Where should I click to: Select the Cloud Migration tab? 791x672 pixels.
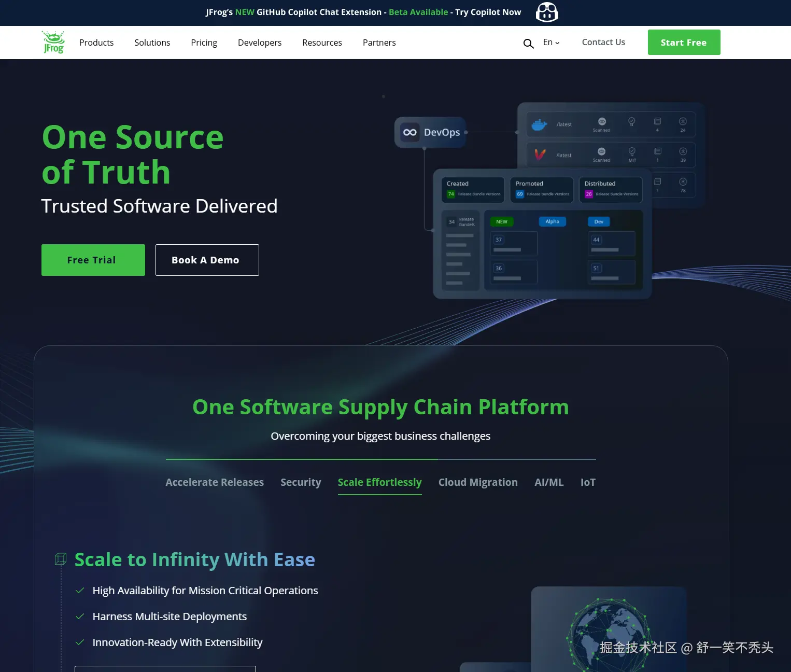click(x=478, y=482)
